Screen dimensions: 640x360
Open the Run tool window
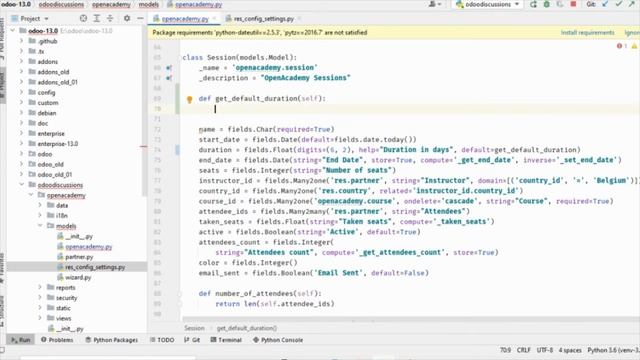(x=20, y=340)
